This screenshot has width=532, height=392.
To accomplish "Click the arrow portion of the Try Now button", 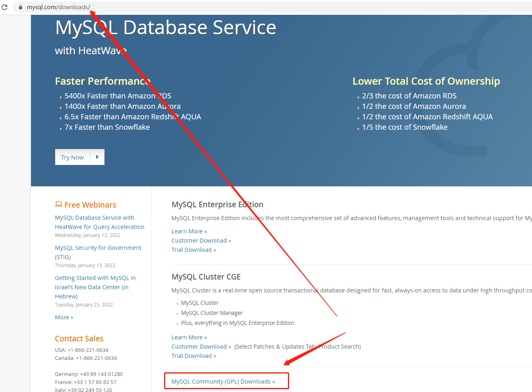I will 97,157.
